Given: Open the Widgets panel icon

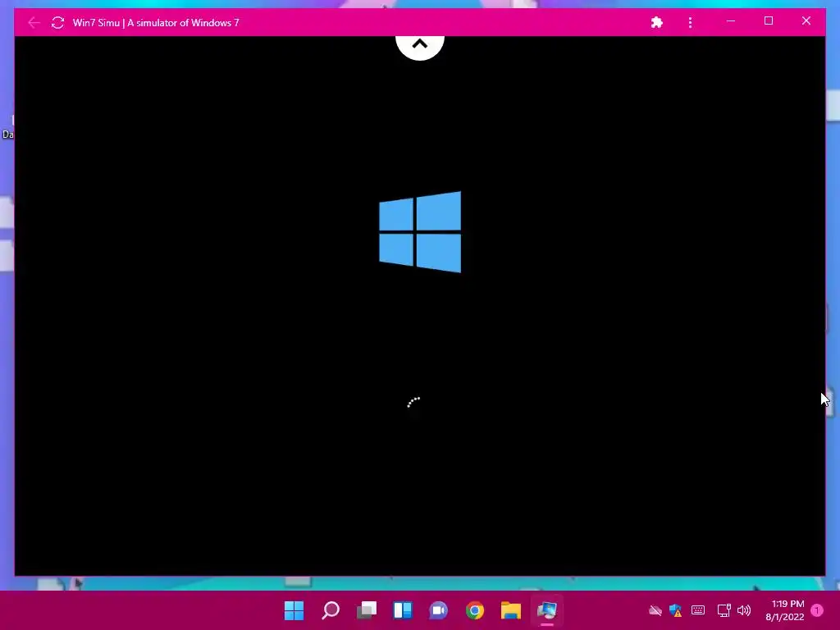Looking at the screenshot, I should coord(402,610).
